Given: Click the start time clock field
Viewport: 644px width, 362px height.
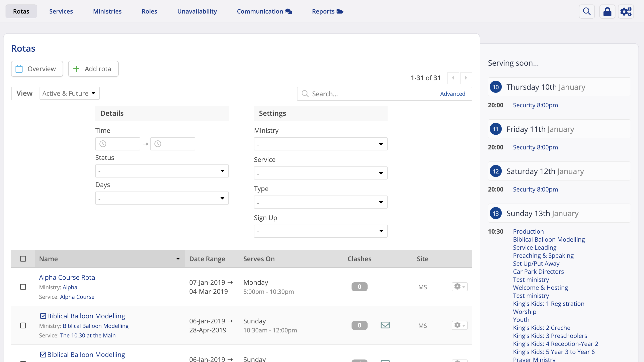Looking at the screenshot, I should tap(118, 144).
